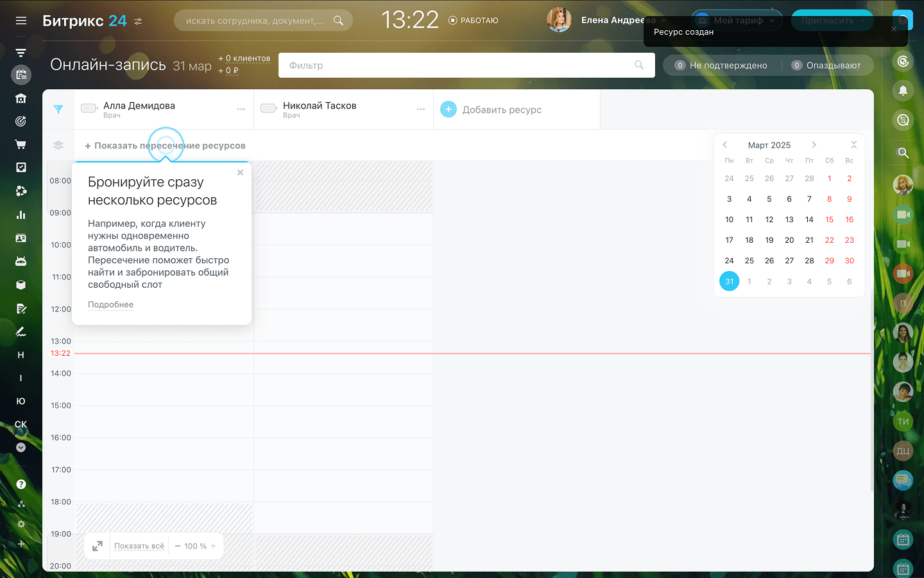This screenshot has width=924, height=578.
Task: Select March 16 in the calendar
Action: point(849,220)
